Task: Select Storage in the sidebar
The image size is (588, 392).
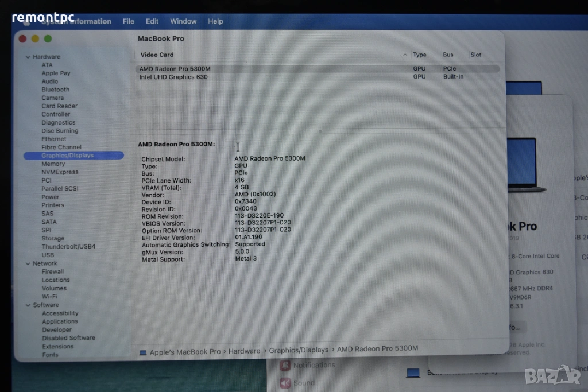Action: coord(53,238)
